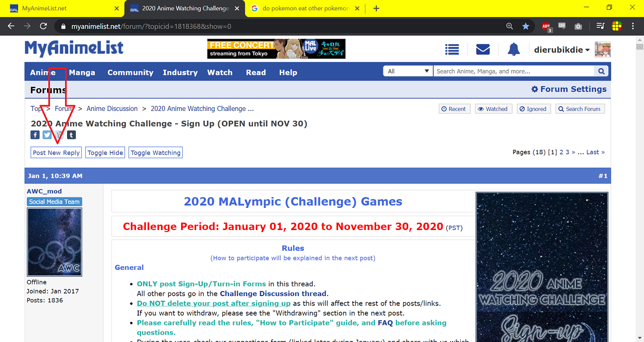Bookmark this page with star icon

(x=525, y=26)
